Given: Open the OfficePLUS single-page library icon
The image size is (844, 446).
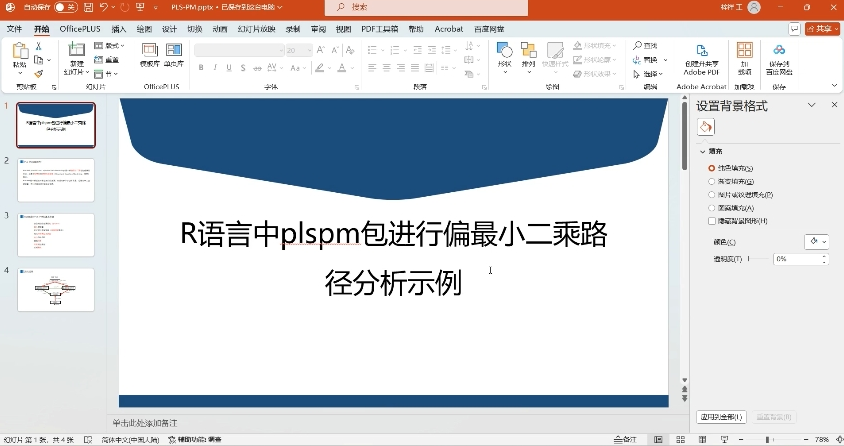Looking at the screenshot, I should click(174, 49).
